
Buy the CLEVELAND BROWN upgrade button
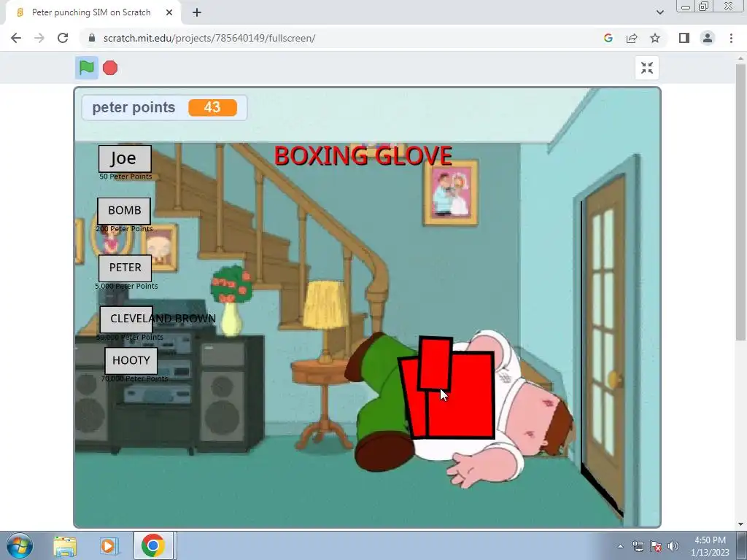(127, 319)
